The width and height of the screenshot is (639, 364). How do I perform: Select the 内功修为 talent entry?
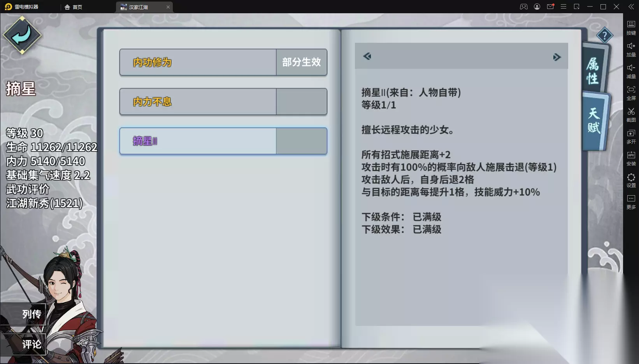coord(223,62)
